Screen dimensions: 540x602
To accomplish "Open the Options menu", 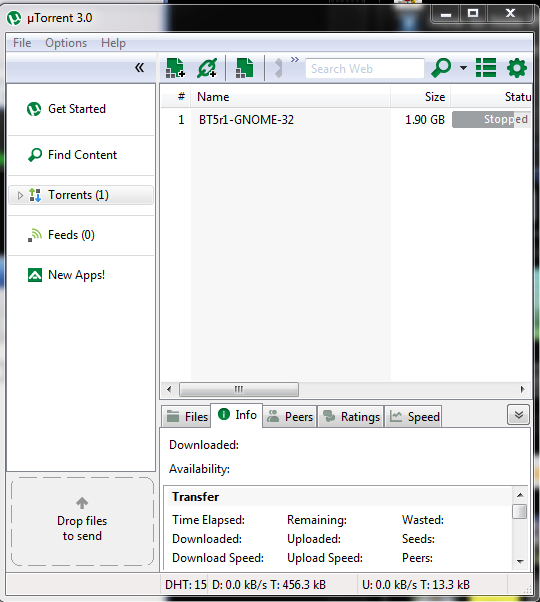I will click(x=66, y=43).
